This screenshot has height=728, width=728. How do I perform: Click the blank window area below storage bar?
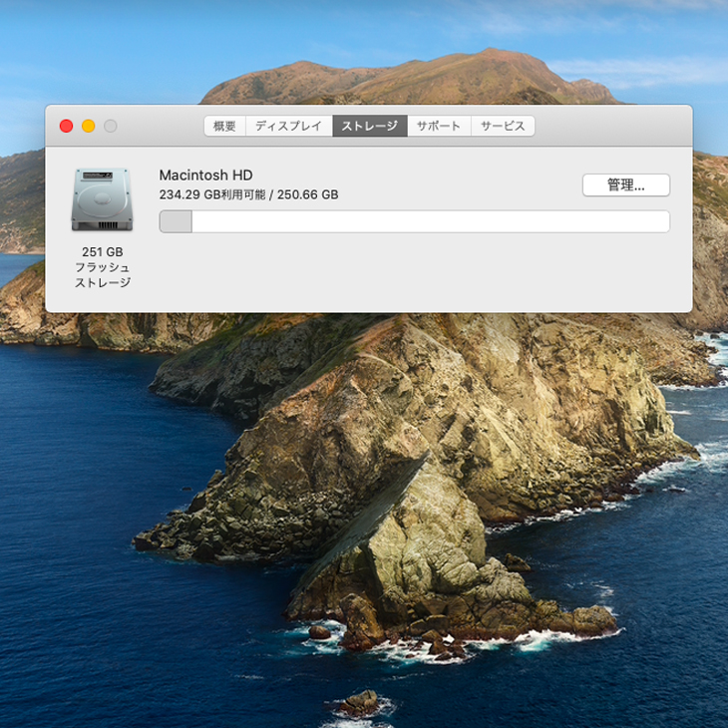point(419,274)
